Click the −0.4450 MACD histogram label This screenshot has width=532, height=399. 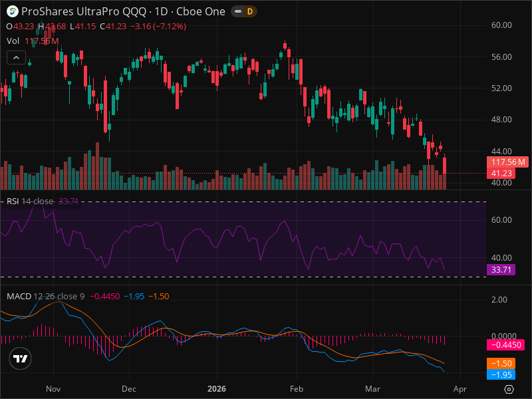[505, 345]
